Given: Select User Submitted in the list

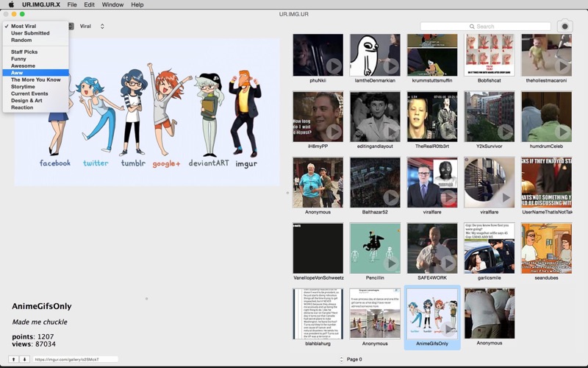Looking at the screenshot, I should pyautogui.click(x=30, y=33).
